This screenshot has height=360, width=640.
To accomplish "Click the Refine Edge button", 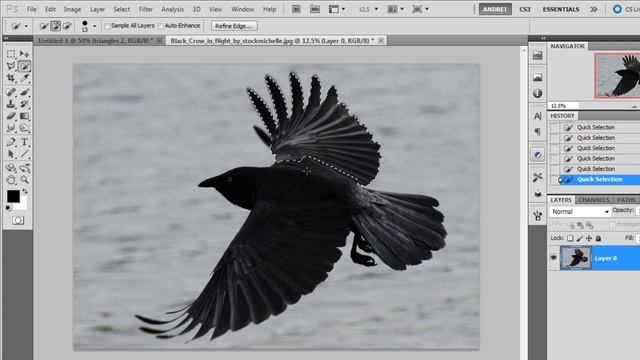I will coord(234,26).
